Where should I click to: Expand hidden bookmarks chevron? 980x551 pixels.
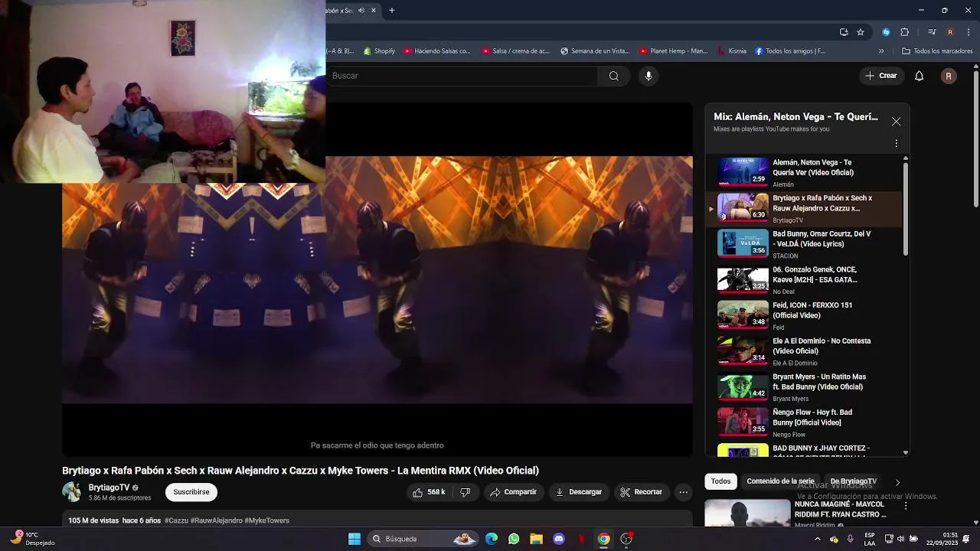(x=881, y=51)
